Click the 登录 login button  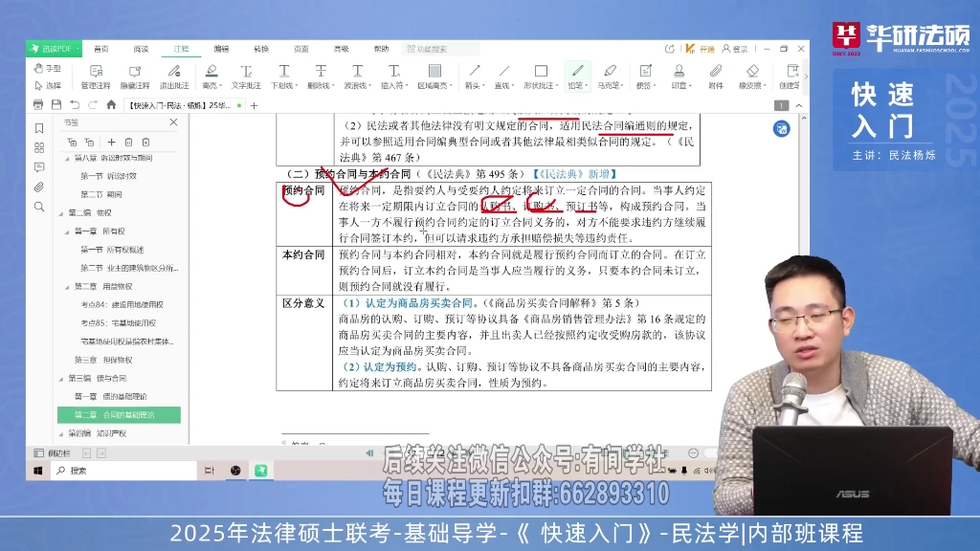point(735,49)
